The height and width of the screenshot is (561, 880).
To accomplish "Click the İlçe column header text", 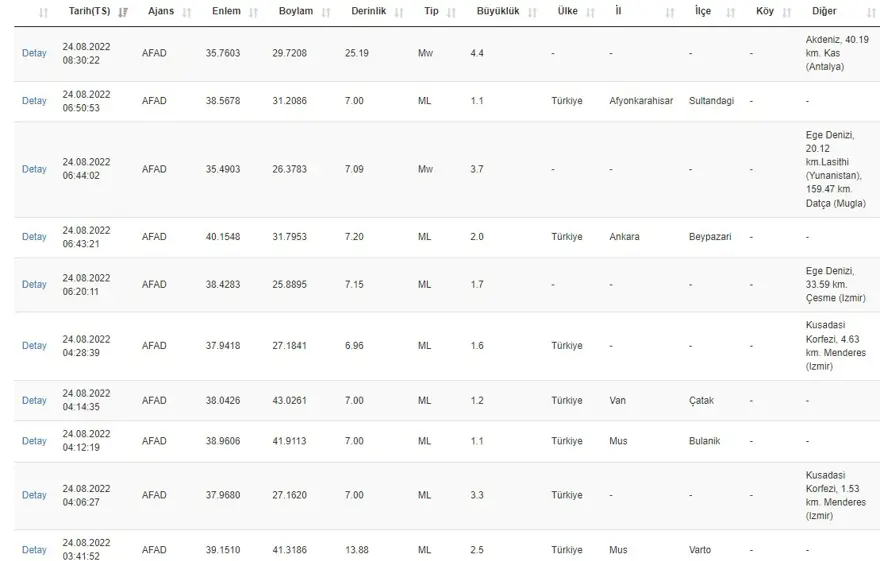I will [704, 12].
